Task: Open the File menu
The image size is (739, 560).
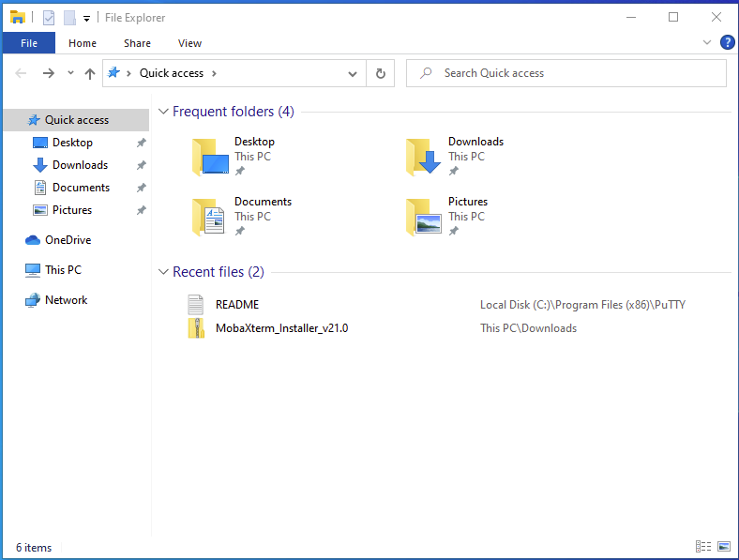Action: tap(29, 43)
